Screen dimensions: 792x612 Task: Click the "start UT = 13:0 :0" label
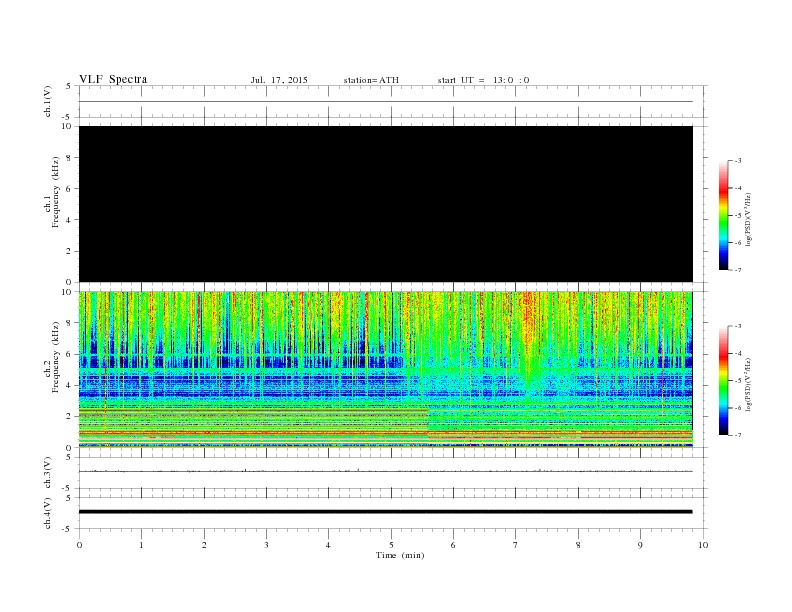[483, 80]
